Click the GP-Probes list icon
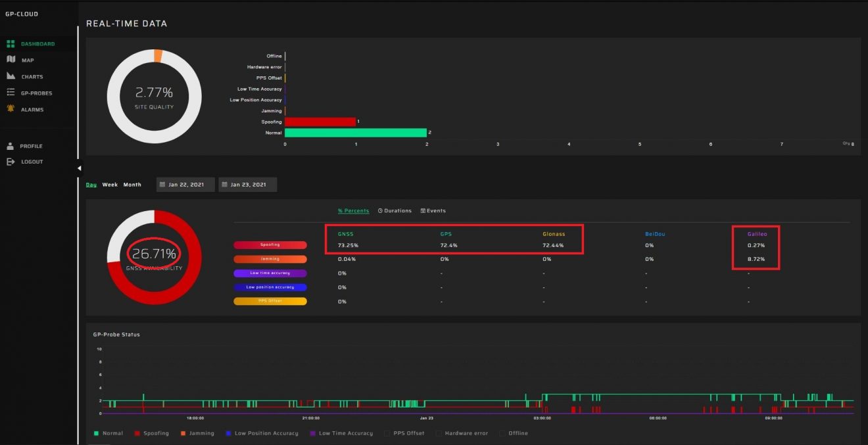 tap(11, 93)
